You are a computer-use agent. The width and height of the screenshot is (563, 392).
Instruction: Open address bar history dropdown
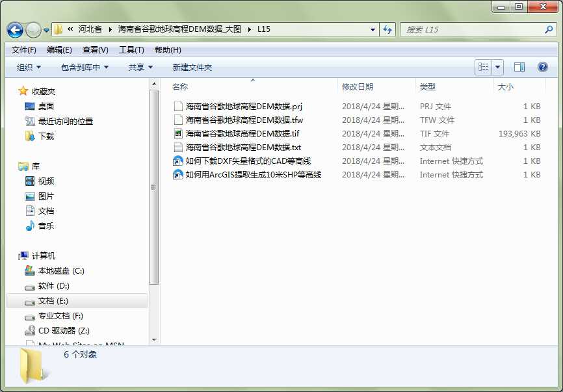click(373, 29)
